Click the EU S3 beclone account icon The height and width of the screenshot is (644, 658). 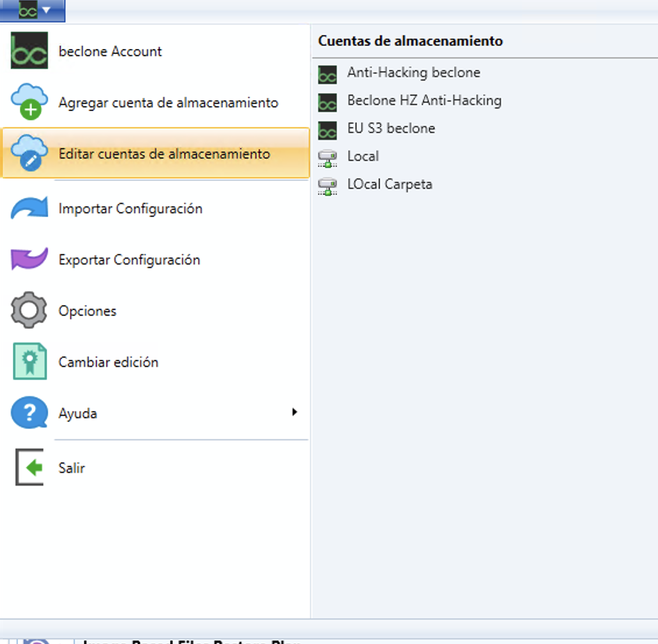(x=327, y=130)
